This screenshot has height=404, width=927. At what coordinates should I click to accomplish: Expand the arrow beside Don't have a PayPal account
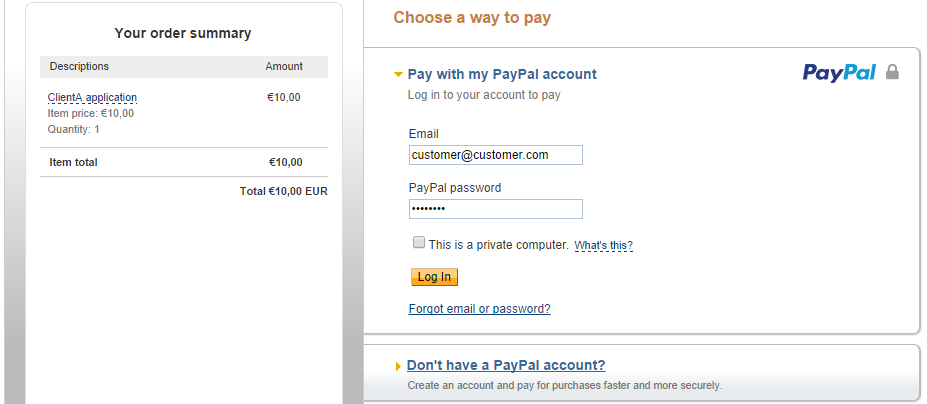(x=398, y=367)
